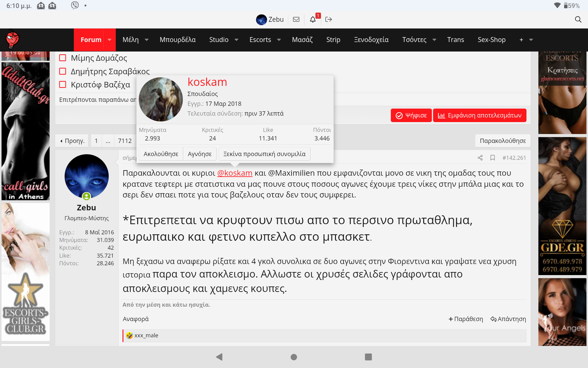588x368 pixels.
Task: Open the Zebu avatar beside the post
Action: [87, 176]
